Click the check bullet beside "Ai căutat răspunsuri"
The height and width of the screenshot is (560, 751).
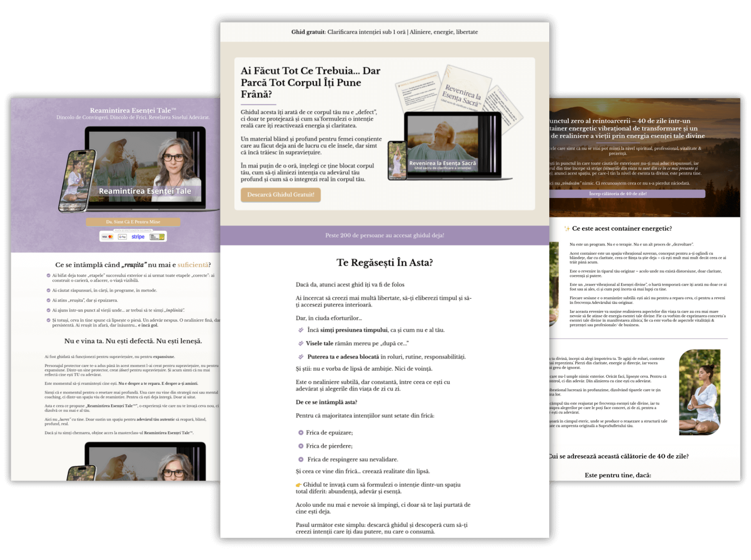coord(48,291)
